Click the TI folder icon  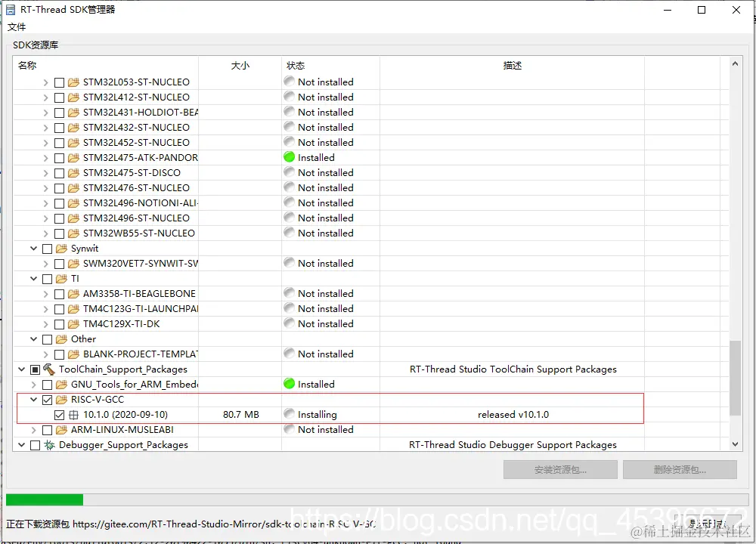61,279
